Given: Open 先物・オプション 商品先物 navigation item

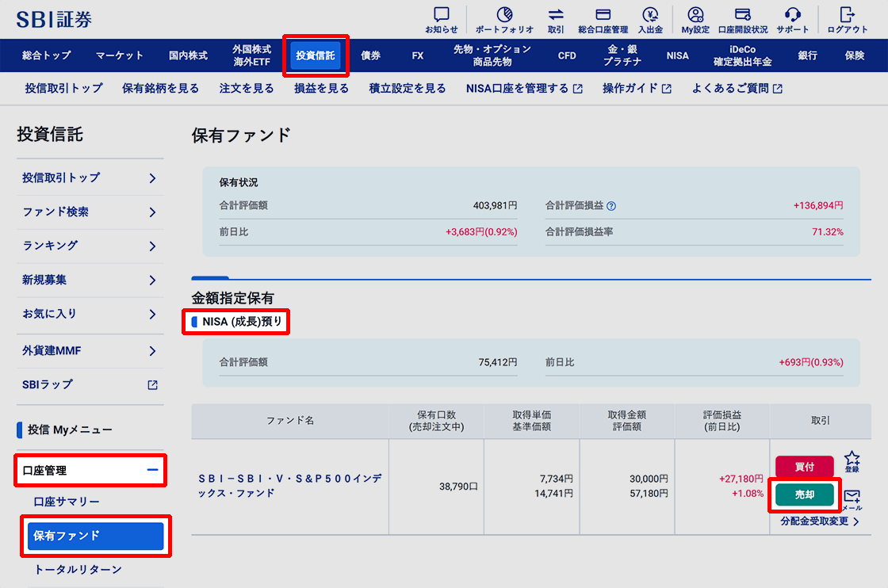Looking at the screenshot, I should [492, 55].
